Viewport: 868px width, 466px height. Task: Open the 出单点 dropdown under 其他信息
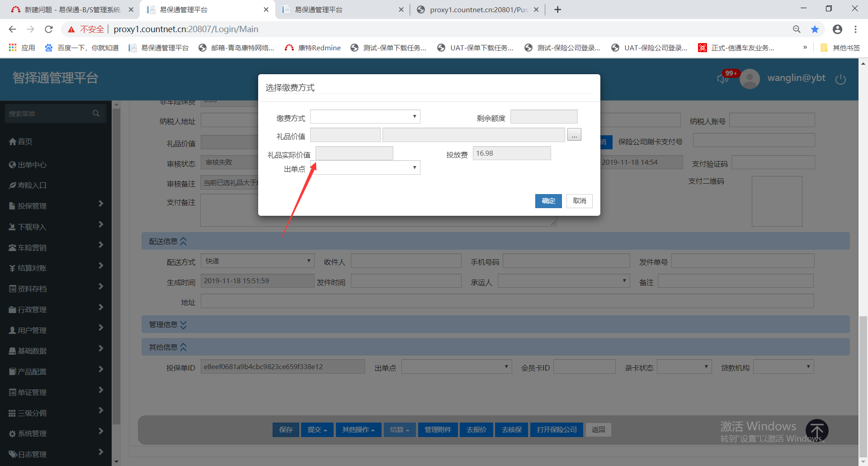tap(457, 366)
